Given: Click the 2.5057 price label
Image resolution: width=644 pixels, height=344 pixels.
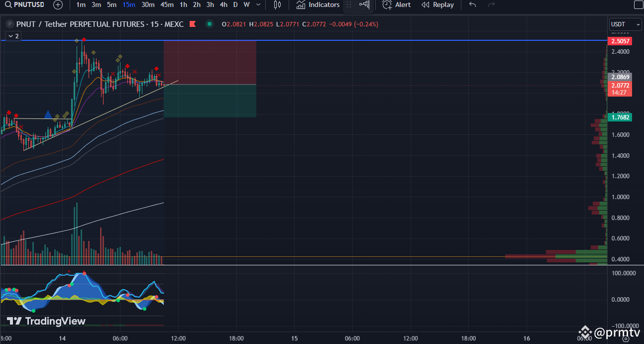Looking at the screenshot, I should pos(620,41).
